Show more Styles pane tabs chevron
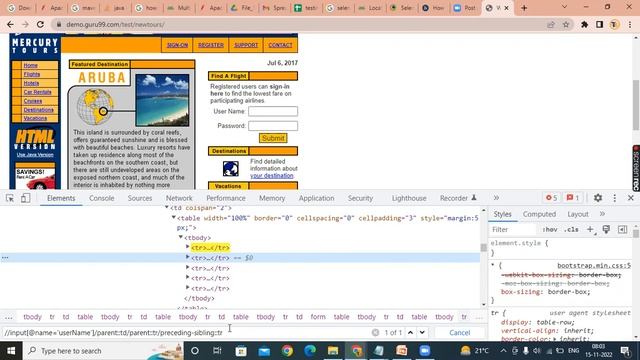This screenshot has height=360, width=640. 602,214
